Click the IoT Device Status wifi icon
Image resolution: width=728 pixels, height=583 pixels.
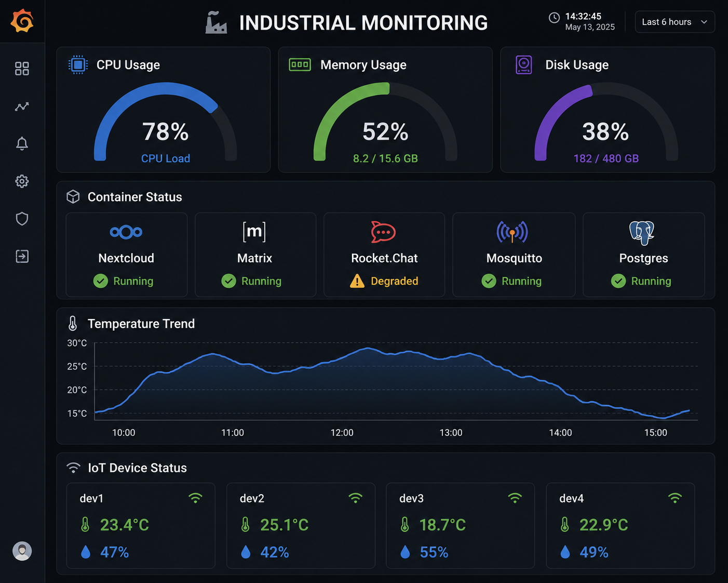[74, 468]
